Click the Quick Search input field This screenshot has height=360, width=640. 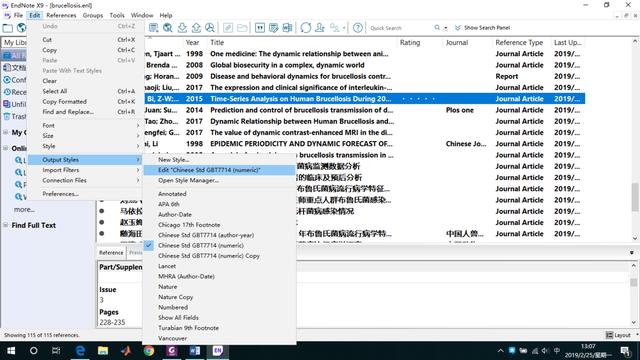point(400,28)
